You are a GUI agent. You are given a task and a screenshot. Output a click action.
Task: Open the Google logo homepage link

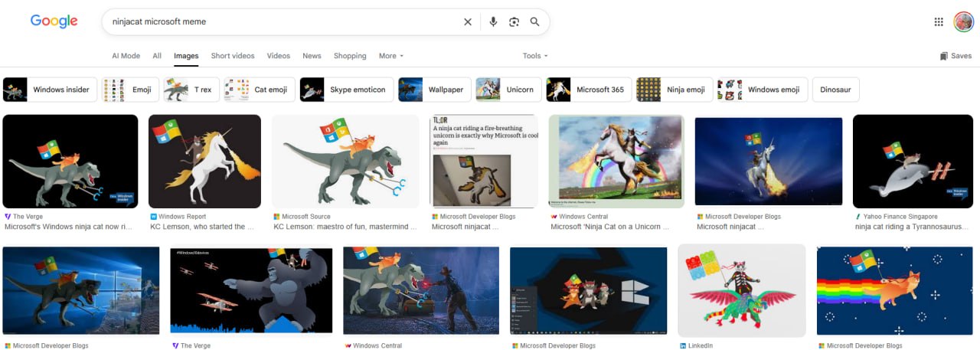(x=54, y=21)
